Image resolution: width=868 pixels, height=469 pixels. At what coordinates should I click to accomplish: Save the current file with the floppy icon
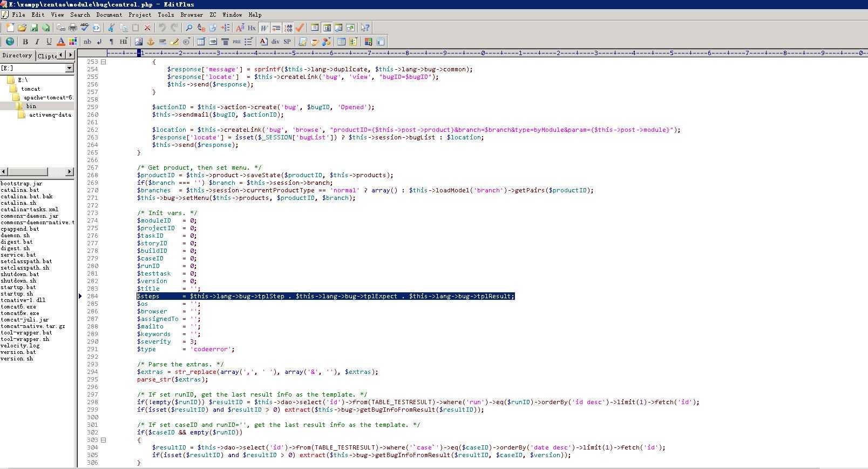34,28
